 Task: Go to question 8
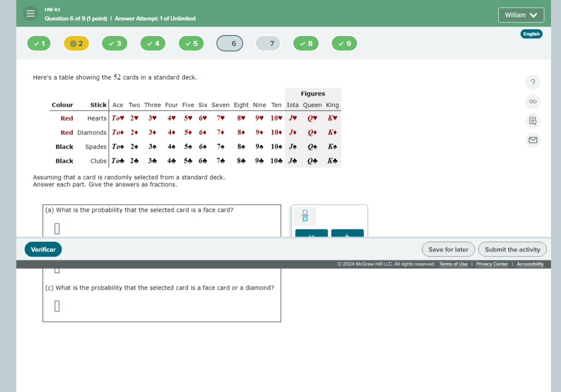(x=306, y=44)
